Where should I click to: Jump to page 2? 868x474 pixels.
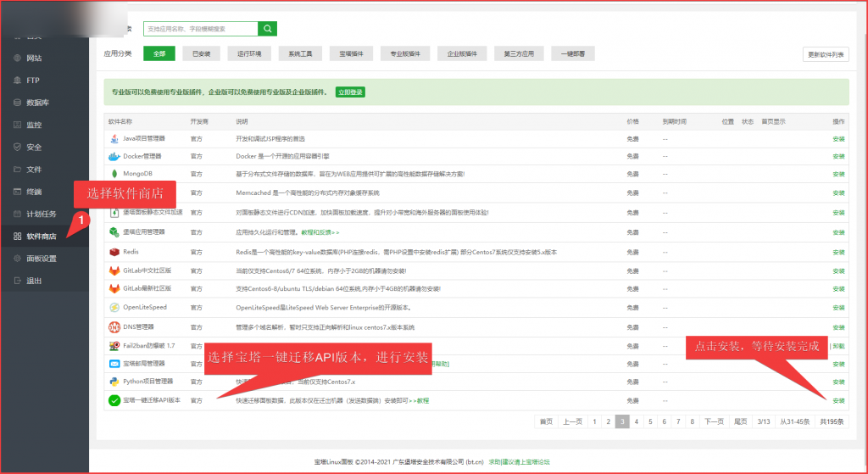coord(609,421)
